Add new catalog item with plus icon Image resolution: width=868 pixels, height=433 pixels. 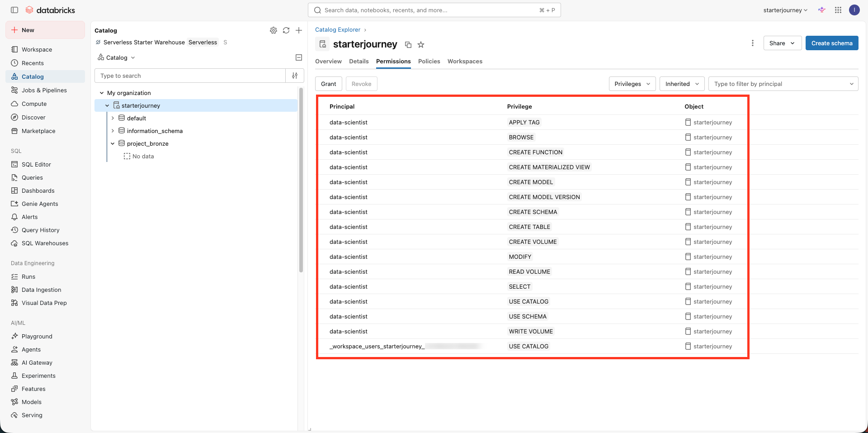299,30
